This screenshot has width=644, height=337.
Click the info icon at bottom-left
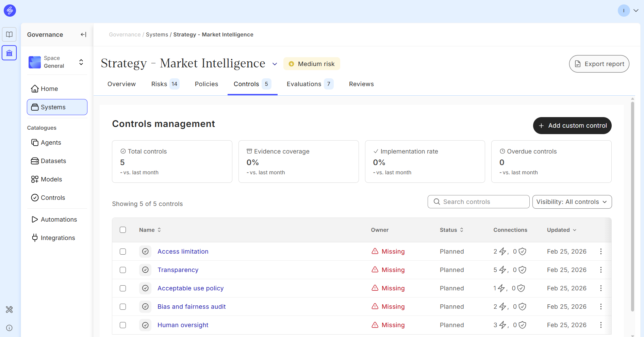(x=9, y=328)
